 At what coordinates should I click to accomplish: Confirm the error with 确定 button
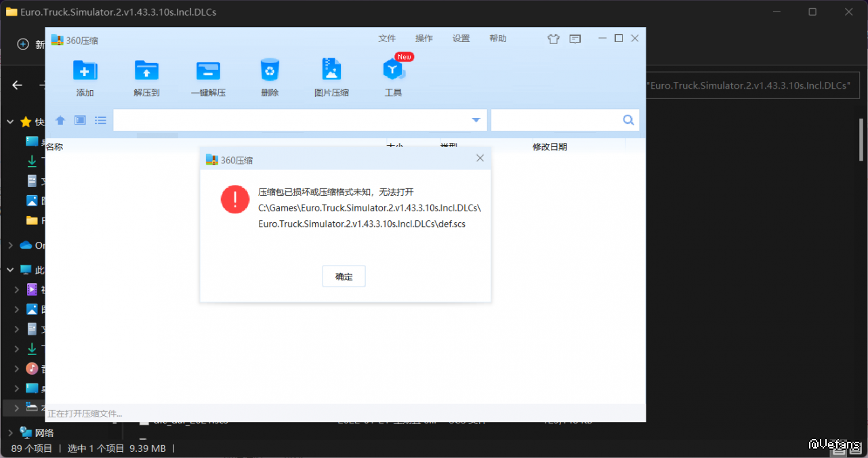[344, 276]
